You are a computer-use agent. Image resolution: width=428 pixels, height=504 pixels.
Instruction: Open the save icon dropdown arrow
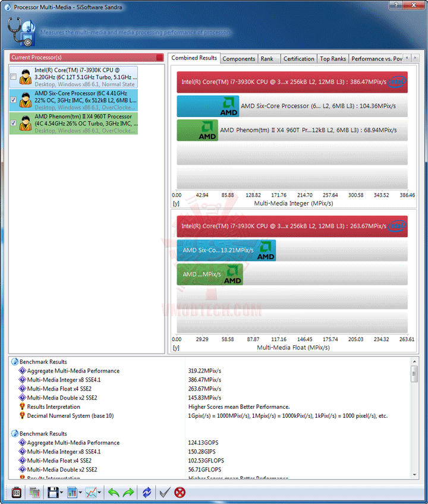coord(61,493)
